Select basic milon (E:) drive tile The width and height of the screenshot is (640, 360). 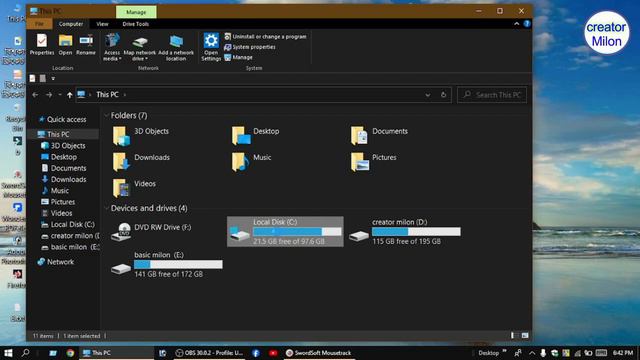coord(166,264)
